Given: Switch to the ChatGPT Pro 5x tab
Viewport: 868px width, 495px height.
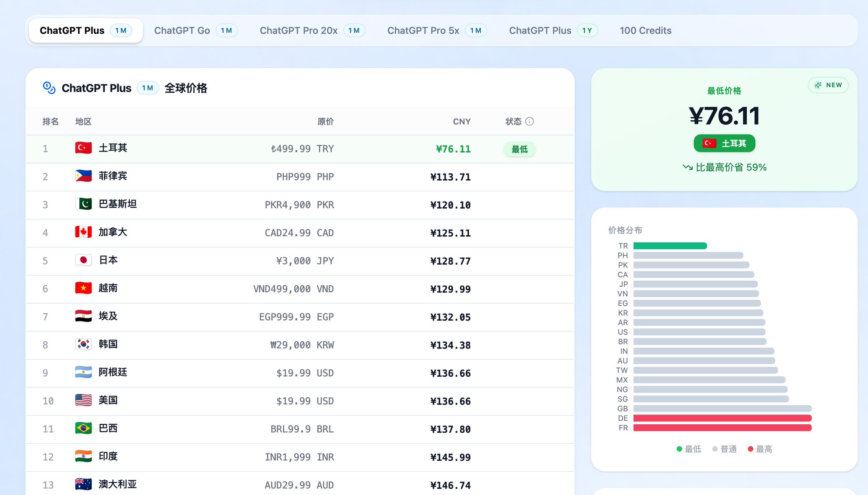Looking at the screenshot, I should click(437, 30).
